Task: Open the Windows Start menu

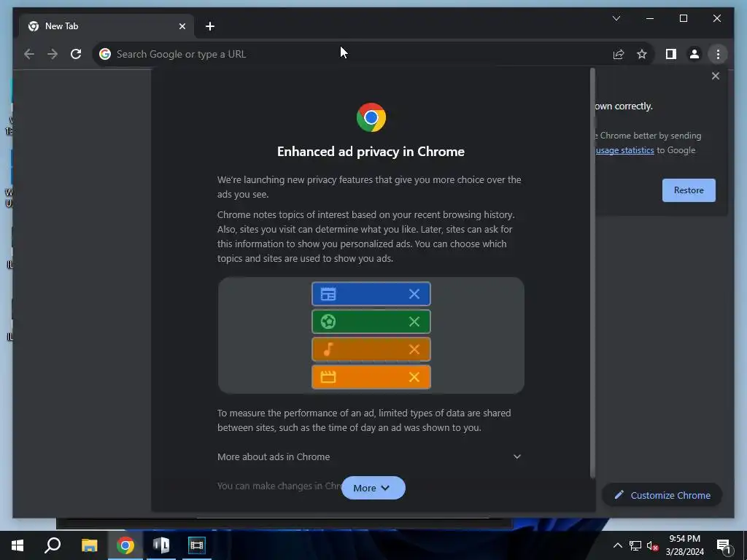Action: coord(18,545)
